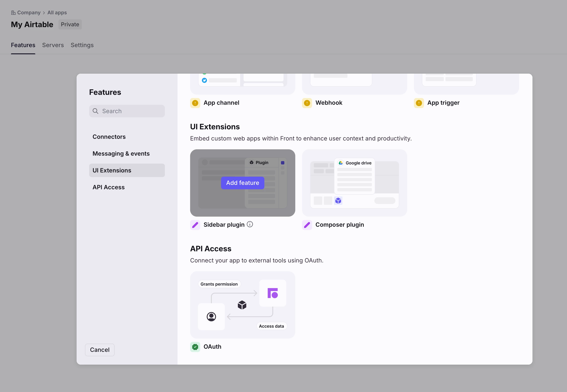The width and height of the screenshot is (567, 392).
Task: Click the Composer plugin pencil icon
Action: click(307, 225)
